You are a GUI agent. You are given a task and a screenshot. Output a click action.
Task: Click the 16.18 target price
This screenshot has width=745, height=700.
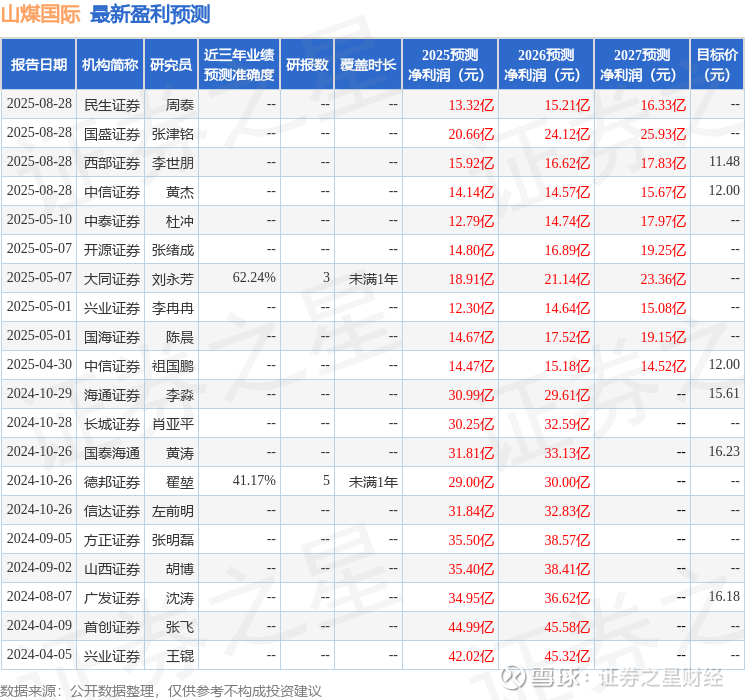point(724,596)
